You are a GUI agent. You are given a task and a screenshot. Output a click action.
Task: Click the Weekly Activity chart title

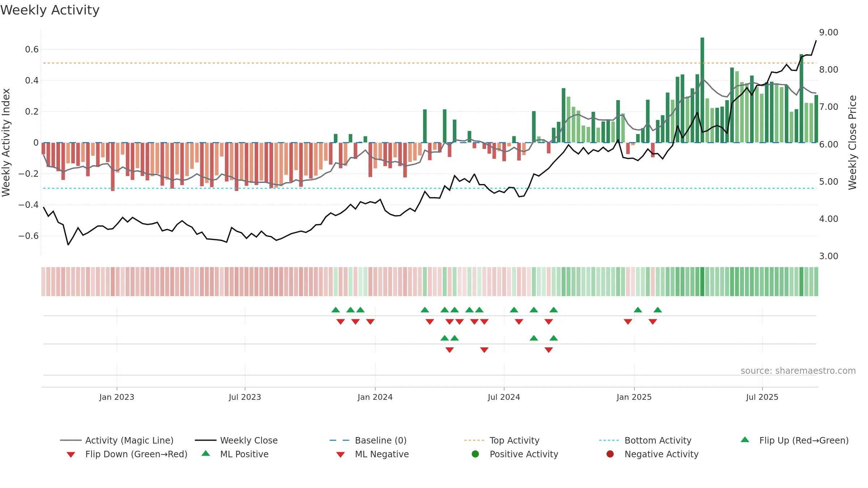(50, 10)
